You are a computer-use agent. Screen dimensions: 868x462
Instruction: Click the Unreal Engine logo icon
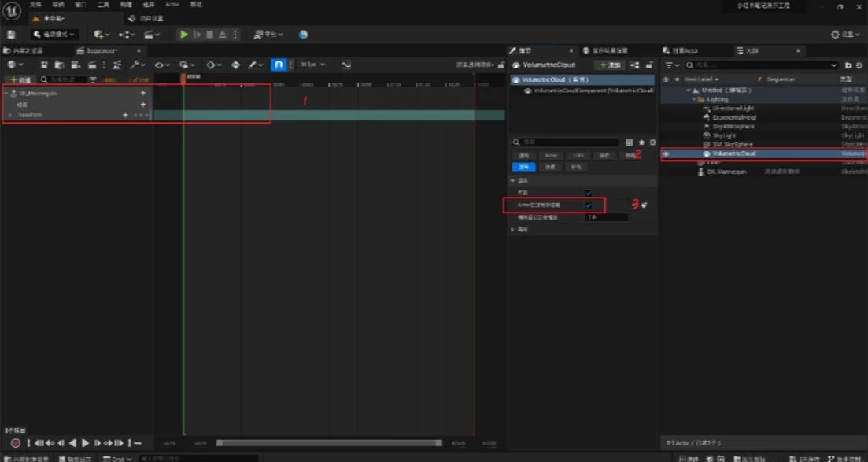12,10
